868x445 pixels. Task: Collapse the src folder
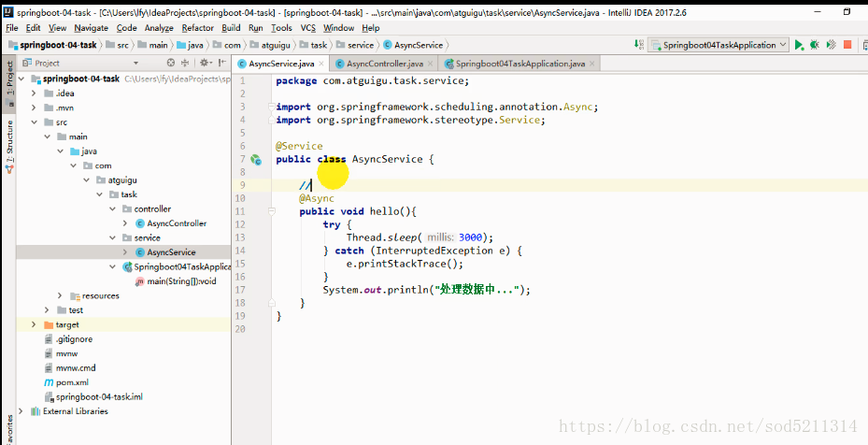point(34,122)
